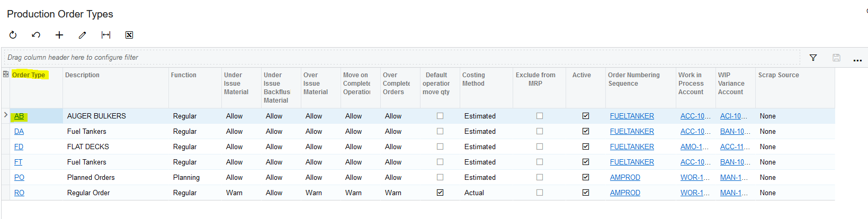The width and height of the screenshot is (868, 219).
Task: Click the pencil edit icon
Action: [x=82, y=35]
